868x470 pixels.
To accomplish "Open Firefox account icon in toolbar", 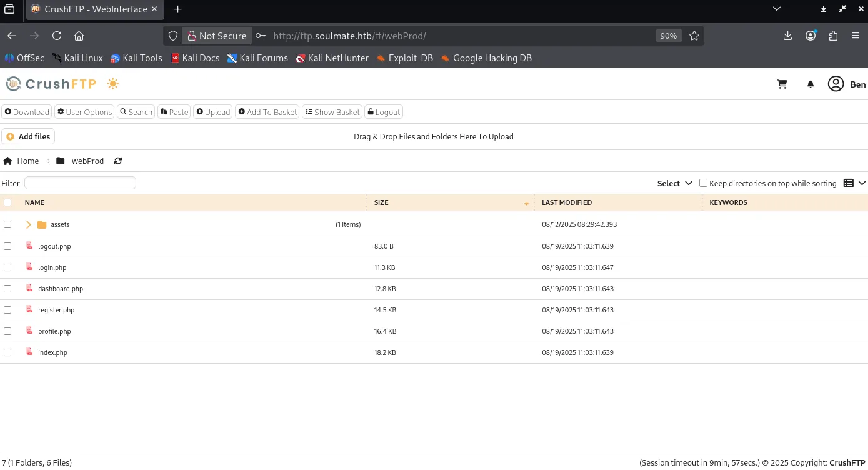I will click(x=811, y=36).
